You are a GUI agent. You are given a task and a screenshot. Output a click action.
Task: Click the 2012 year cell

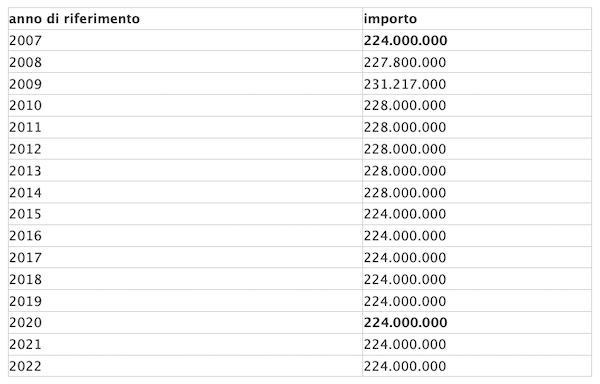coord(185,149)
